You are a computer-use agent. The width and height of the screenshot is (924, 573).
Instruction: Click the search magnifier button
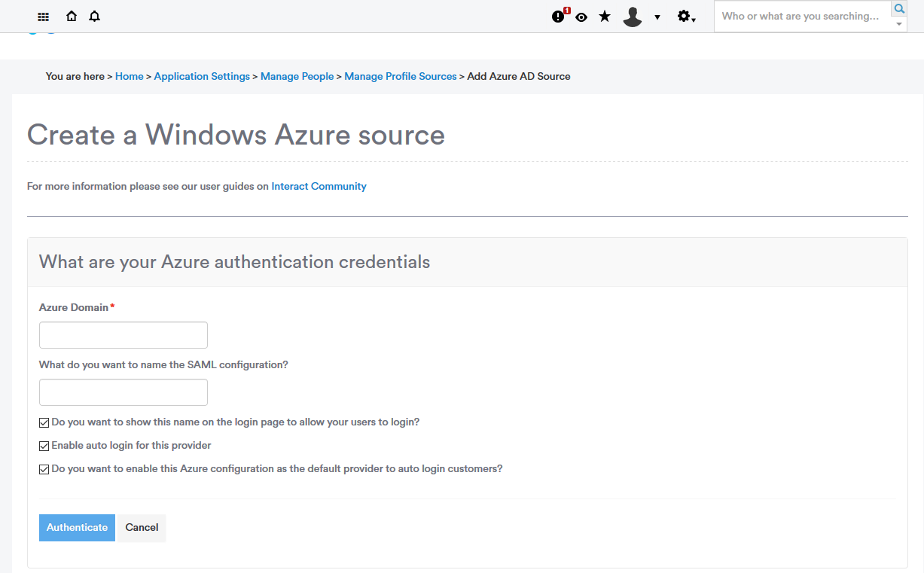(x=899, y=9)
